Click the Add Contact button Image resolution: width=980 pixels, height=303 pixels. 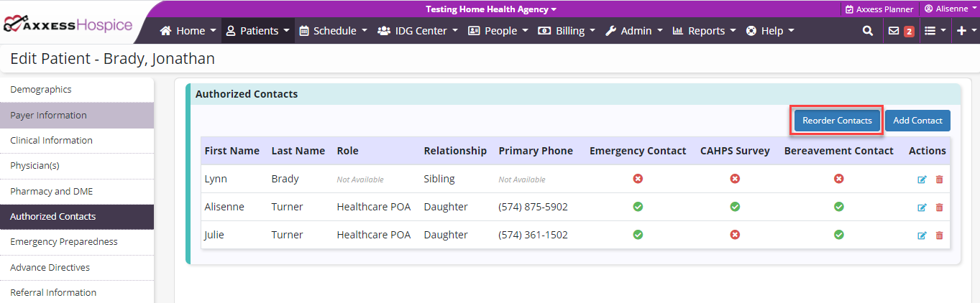(x=917, y=121)
